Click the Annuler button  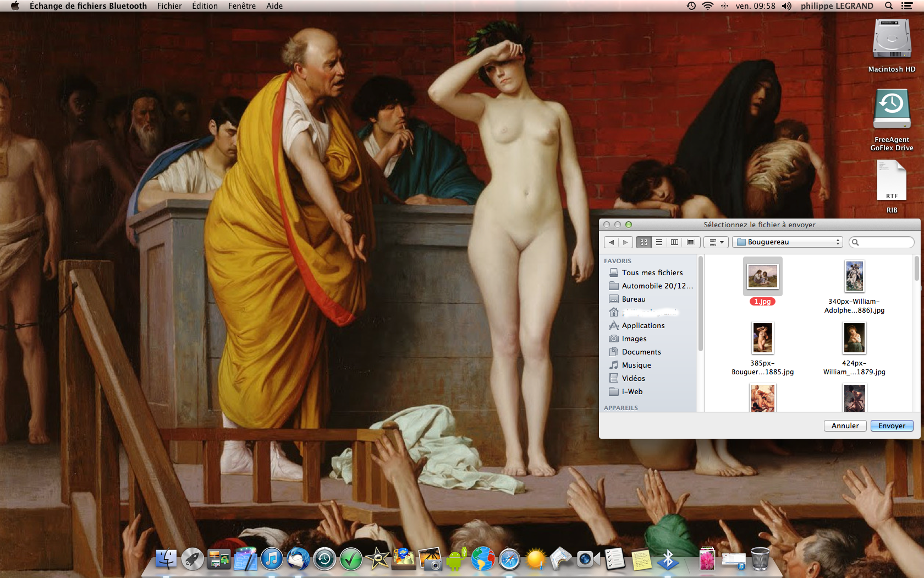[845, 426]
